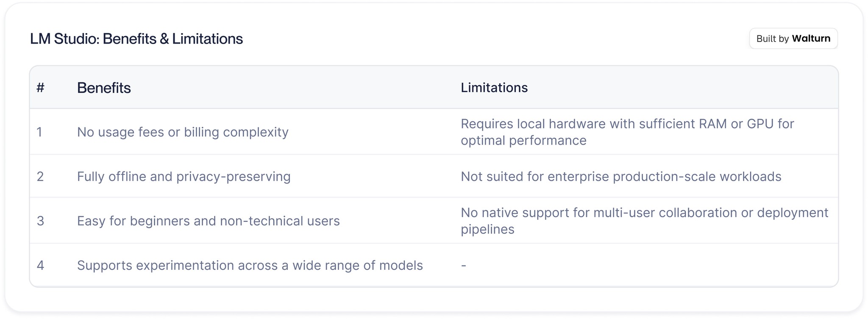The width and height of the screenshot is (868, 319).
Task: Select row number 1 in the table
Action: click(x=39, y=132)
